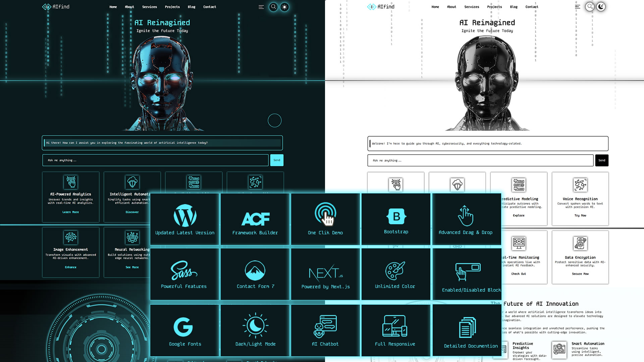Click the Detailed Documention pages icon

click(x=468, y=327)
